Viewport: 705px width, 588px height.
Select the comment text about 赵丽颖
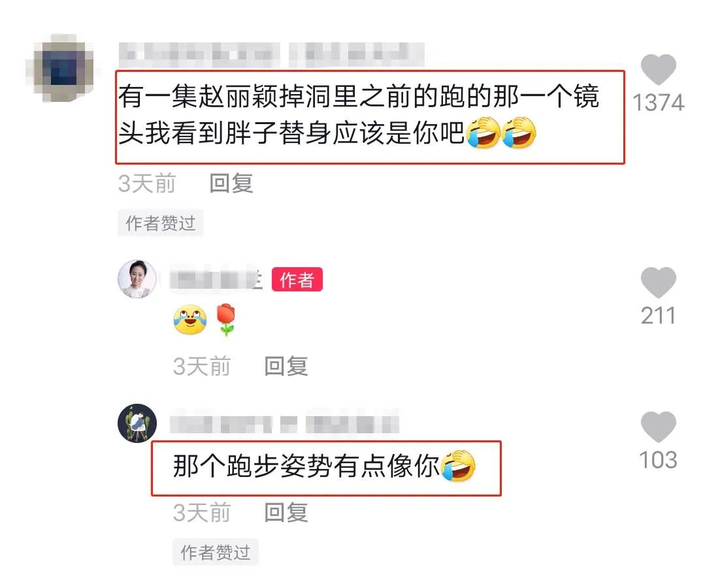[359, 115]
